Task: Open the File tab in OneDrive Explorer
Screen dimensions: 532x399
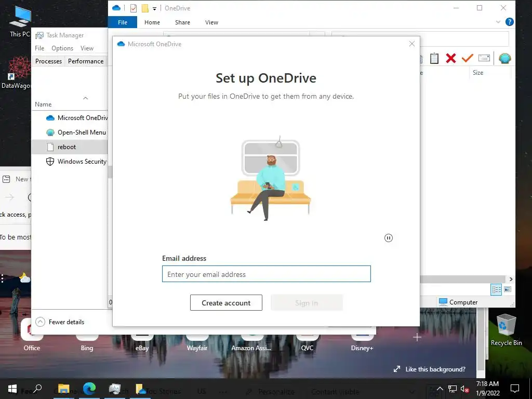Action: click(123, 22)
